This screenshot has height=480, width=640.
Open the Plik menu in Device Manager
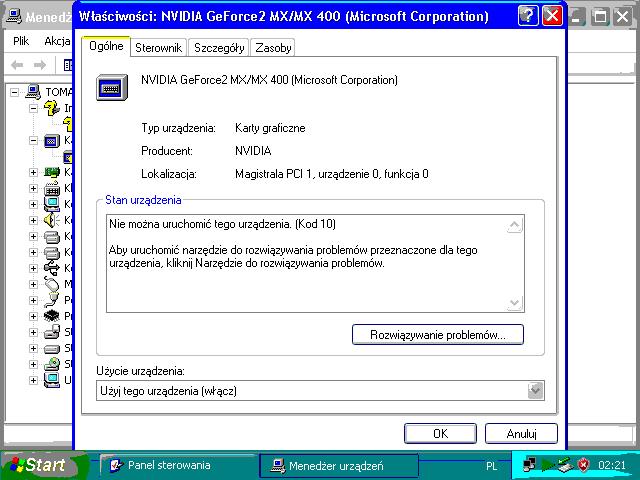tap(21, 41)
